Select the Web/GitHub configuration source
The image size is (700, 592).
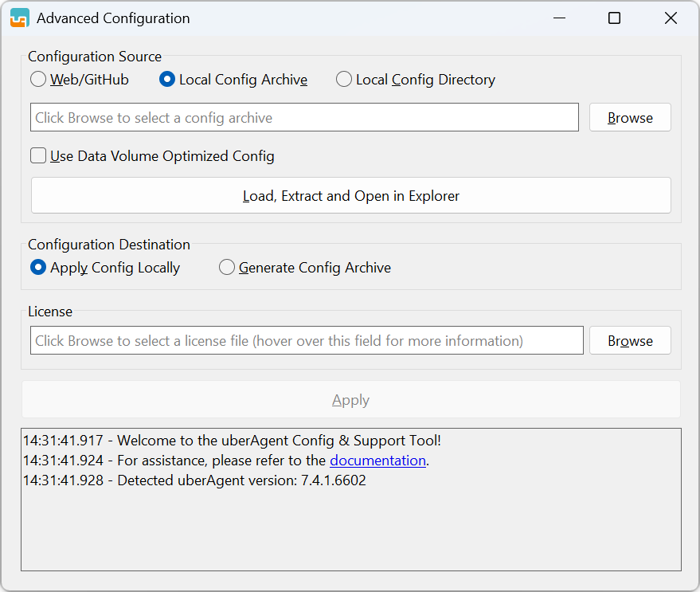pos(37,80)
